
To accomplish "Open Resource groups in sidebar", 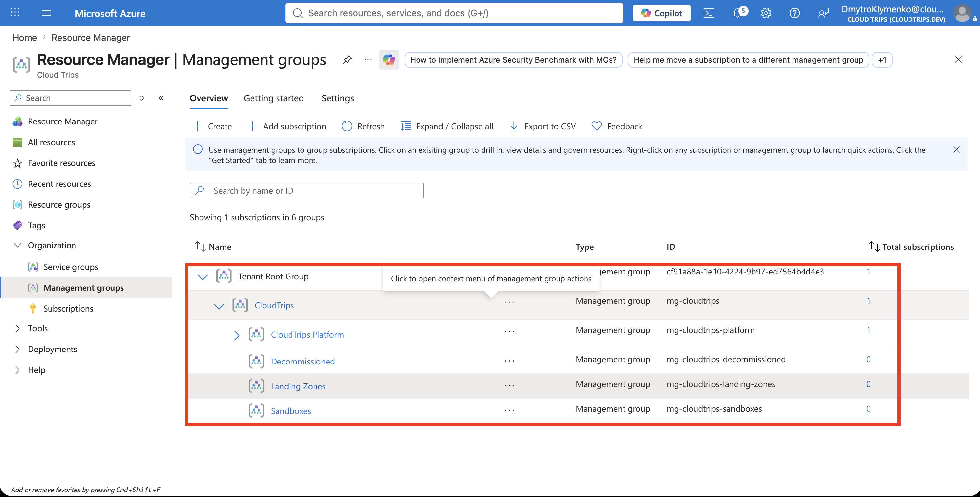I will (x=59, y=205).
